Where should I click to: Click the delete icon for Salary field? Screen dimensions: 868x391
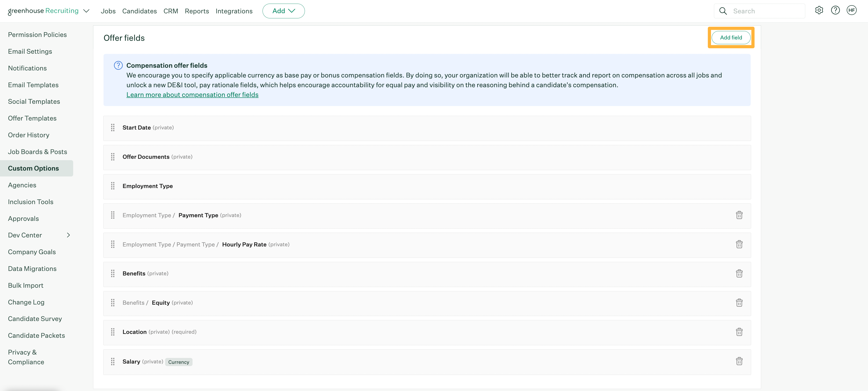739,361
